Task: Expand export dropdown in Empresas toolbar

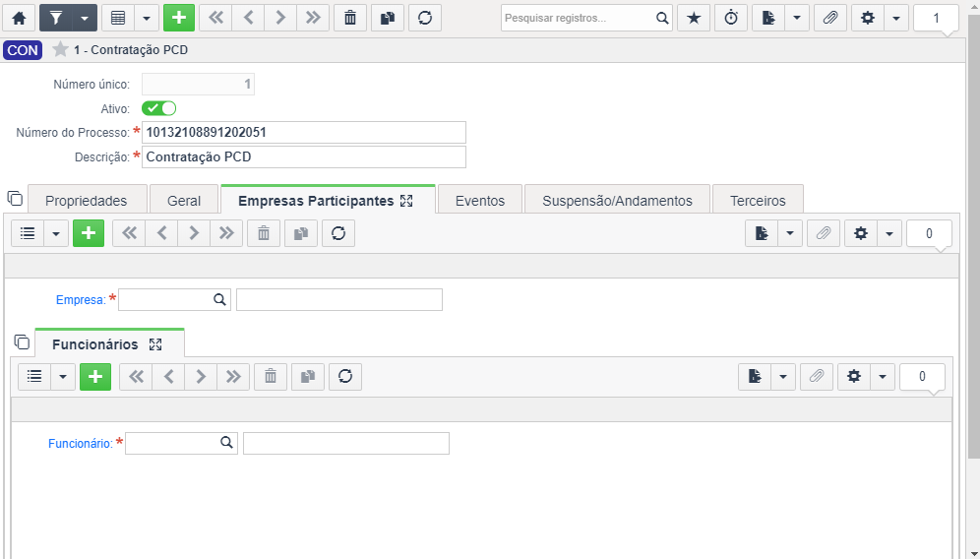Action: pos(790,233)
